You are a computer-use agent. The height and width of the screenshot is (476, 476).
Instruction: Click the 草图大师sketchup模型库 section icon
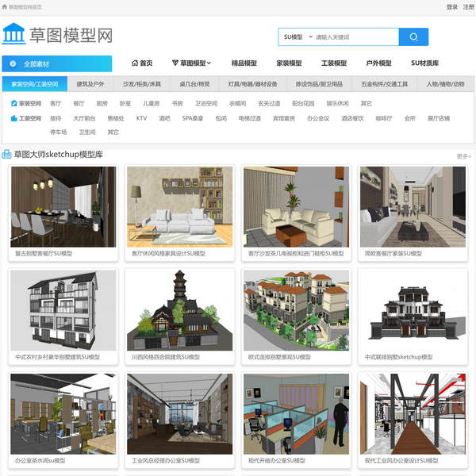point(7,155)
